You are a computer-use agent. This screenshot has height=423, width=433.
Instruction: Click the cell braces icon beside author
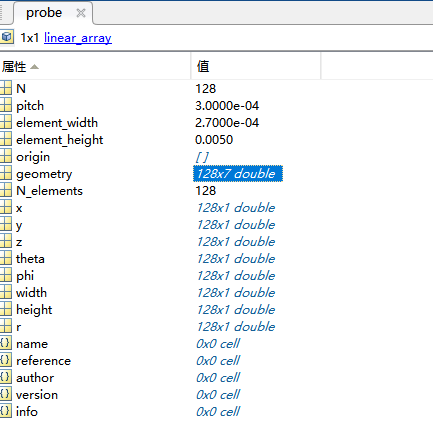pyautogui.click(x=5, y=377)
